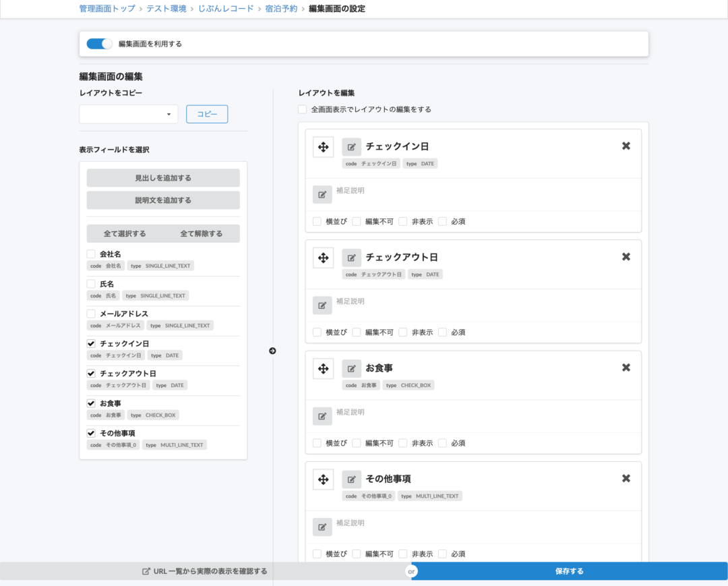Click 全て選択する button

point(125,233)
